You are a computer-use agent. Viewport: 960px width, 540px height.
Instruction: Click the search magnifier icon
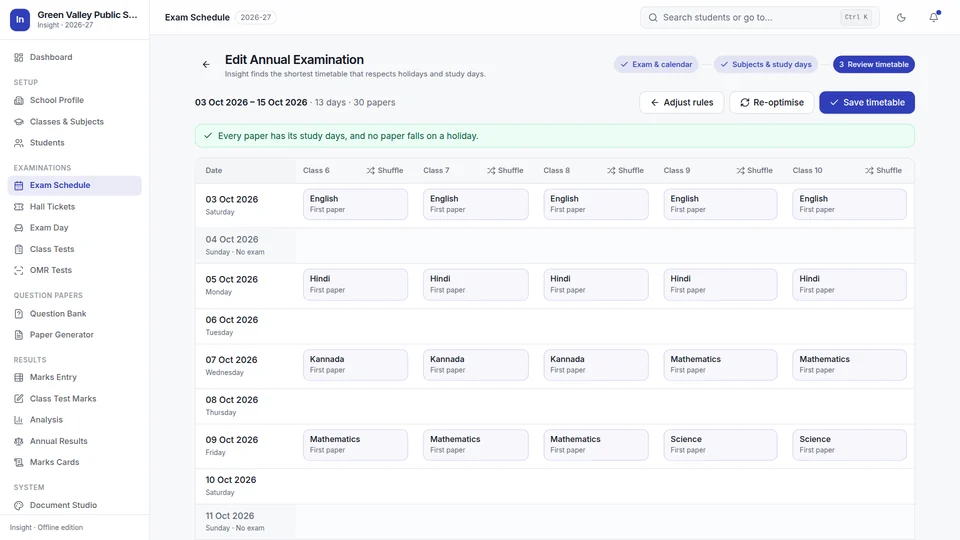(x=653, y=18)
